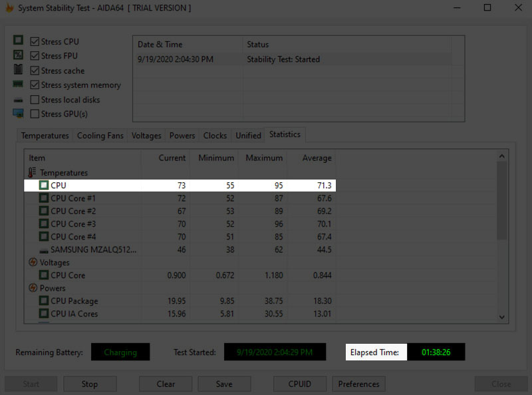Viewport: 532px width, 395px height.
Task: Click the icon of CPU Core #3 row
Action: [x=44, y=224]
